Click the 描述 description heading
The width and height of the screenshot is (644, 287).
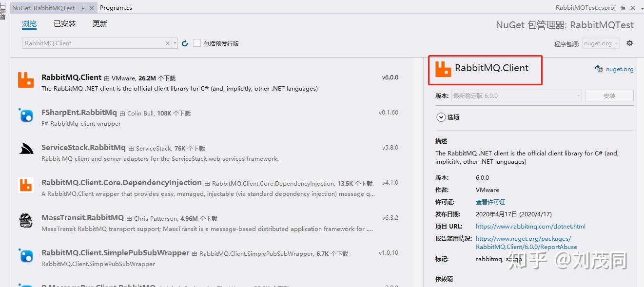click(441, 141)
